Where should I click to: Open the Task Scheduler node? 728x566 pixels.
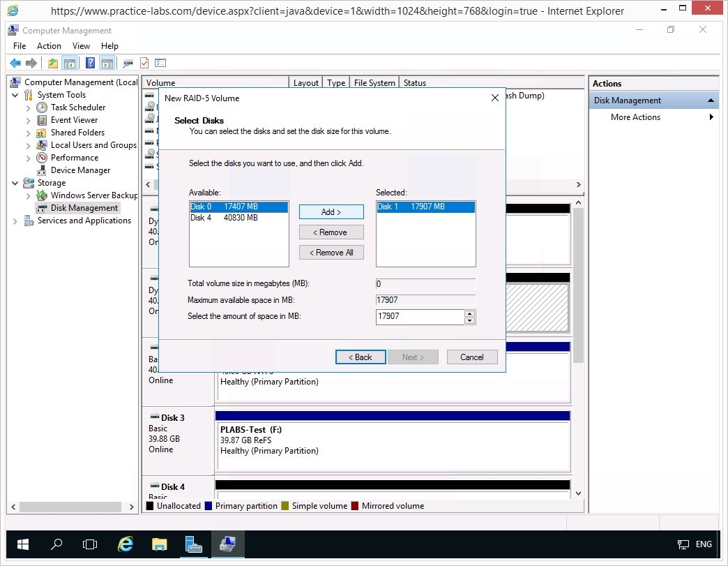coord(77,107)
